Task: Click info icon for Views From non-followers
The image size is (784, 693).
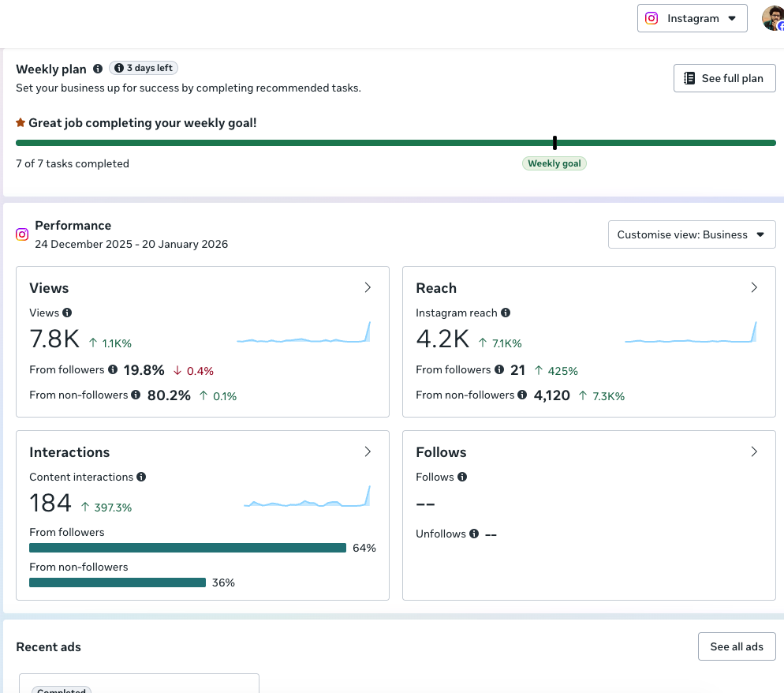Action: point(136,395)
